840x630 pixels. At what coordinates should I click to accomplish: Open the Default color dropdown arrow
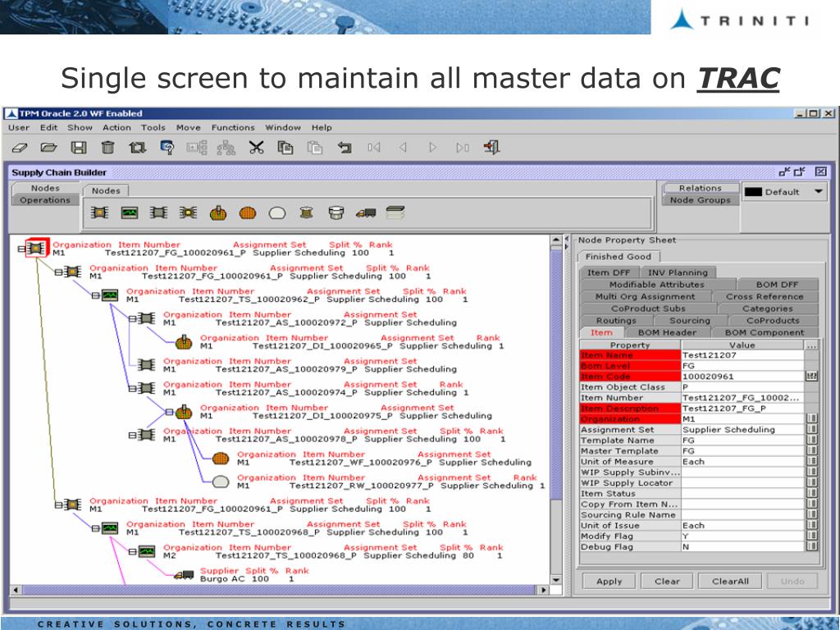pyautogui.click(x=819, y=191)
